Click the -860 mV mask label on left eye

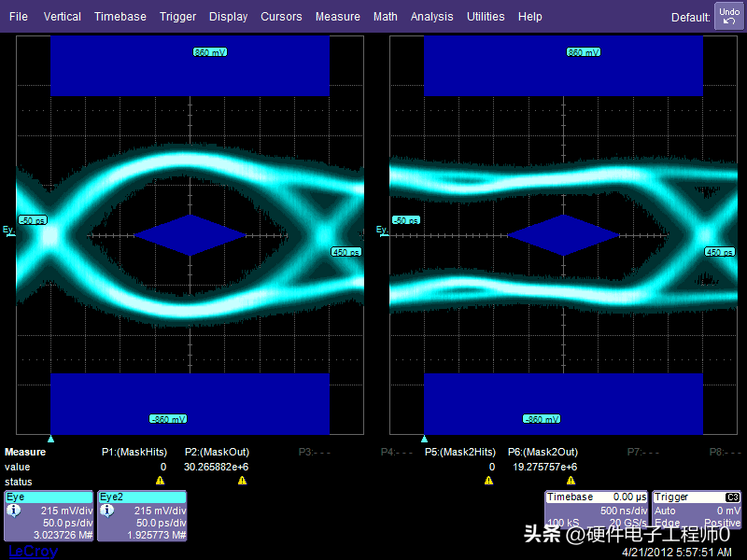point(168,419)
